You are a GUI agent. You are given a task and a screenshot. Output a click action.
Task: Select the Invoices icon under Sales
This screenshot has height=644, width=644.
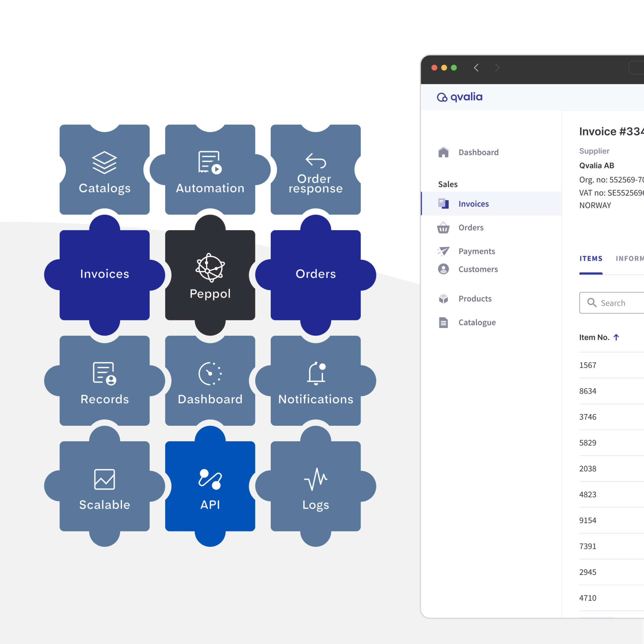(443, 203)
